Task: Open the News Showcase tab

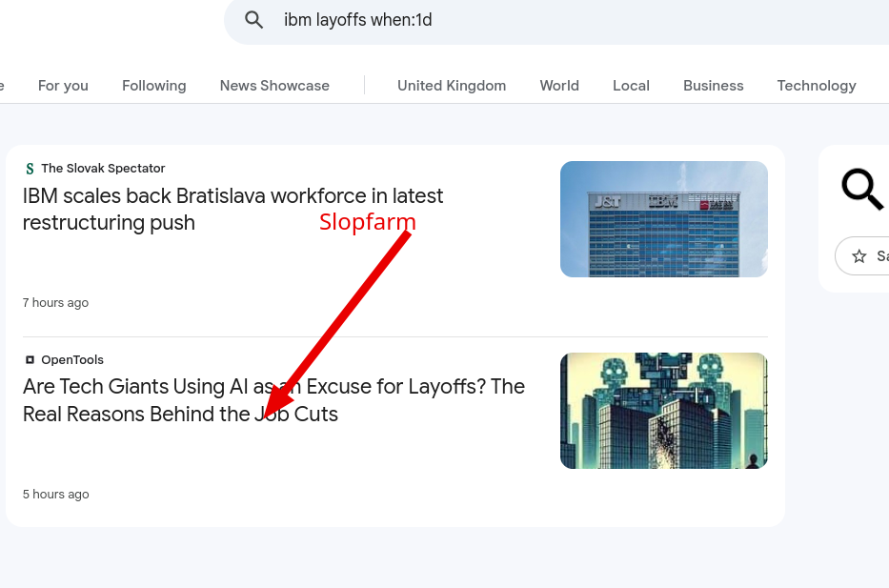Action: [274, 86]
